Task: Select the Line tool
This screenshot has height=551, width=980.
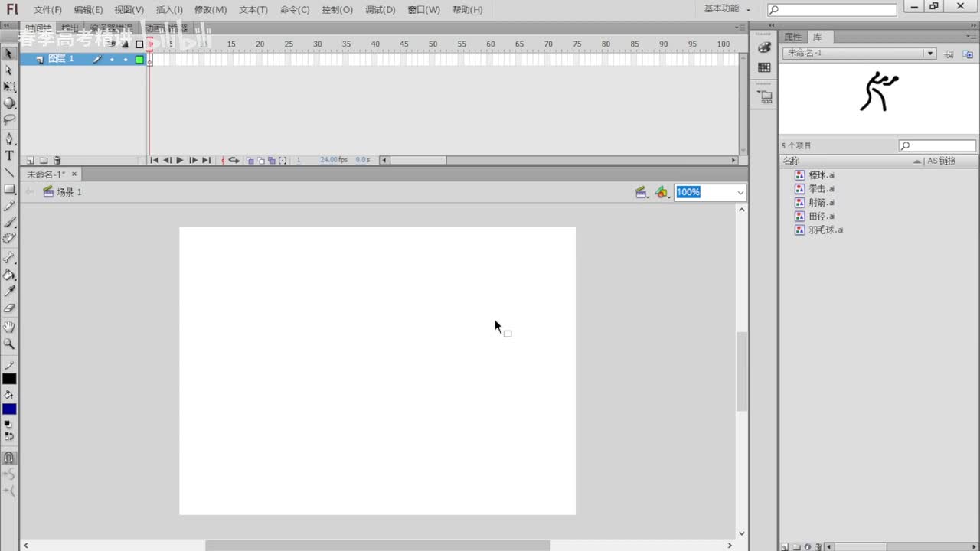Action: pos(9,172)
